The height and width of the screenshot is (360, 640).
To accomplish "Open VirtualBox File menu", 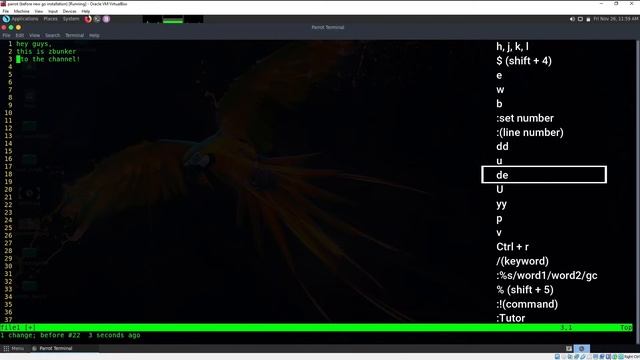I will point(6,11).
